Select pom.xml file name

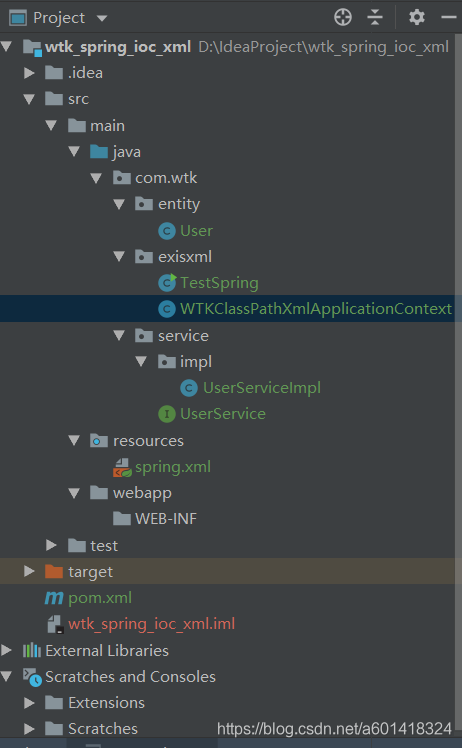(100, 598)
